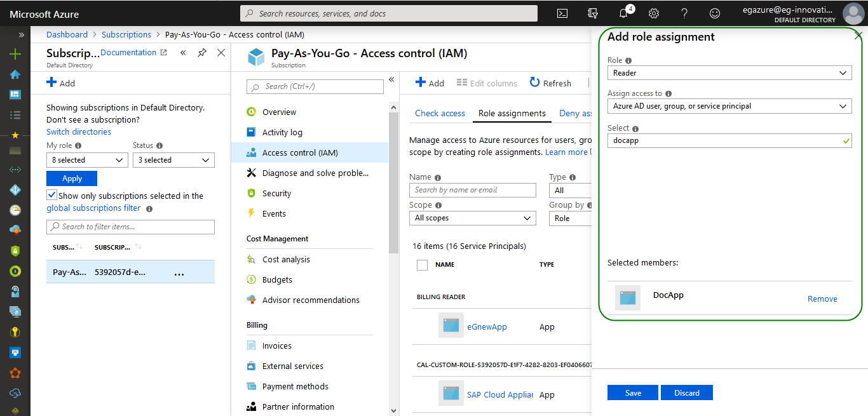Collapse the IAM resource menu with its chevron
The height and width of the screenshot is (416, 868).
pyautogui.click(x=392, y=79)
